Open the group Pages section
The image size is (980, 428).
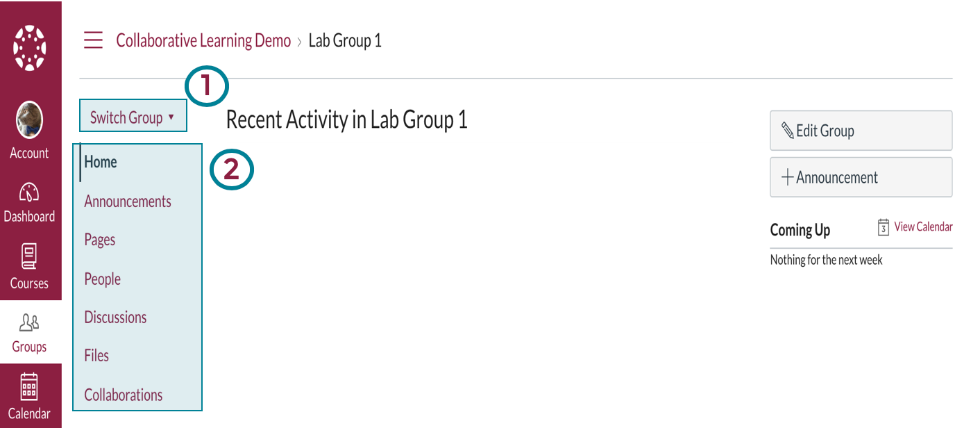[x=100, y=240]
